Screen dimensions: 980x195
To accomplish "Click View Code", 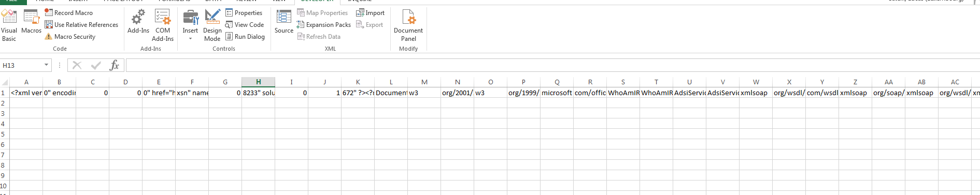I will coord(245,25).
